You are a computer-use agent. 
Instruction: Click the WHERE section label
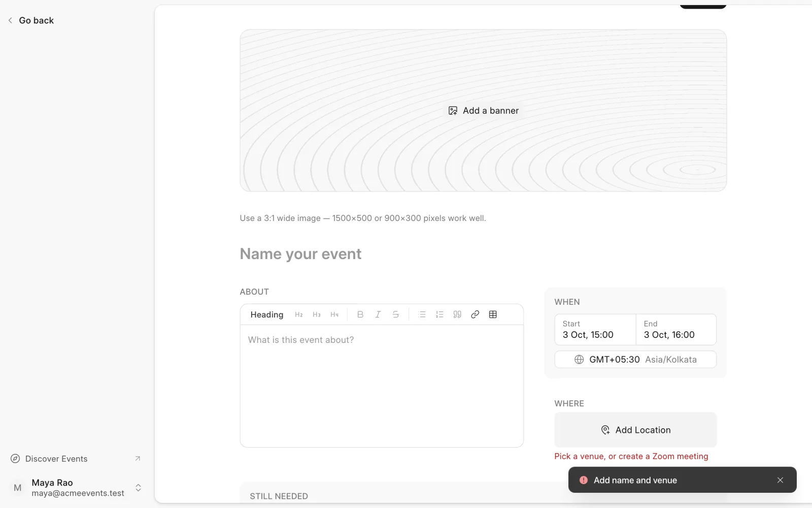569,403
